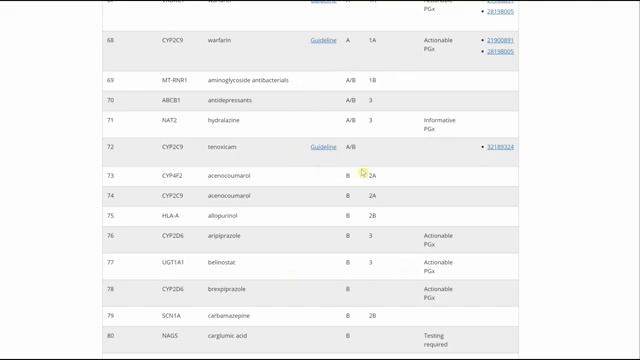Image resolution: width=640 pixels, height=360 pixels.
Task: Click level '1A' in row 68
Action: tap(372, 40)
